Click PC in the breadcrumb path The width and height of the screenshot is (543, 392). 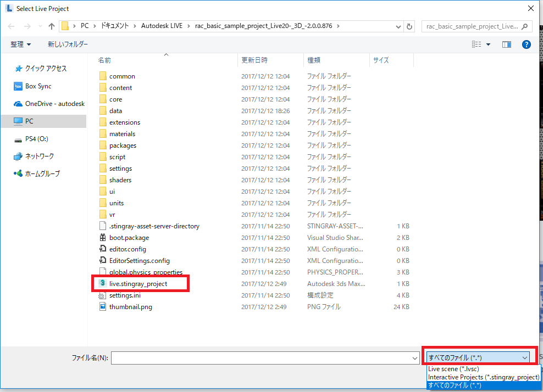tap(85, 26)
